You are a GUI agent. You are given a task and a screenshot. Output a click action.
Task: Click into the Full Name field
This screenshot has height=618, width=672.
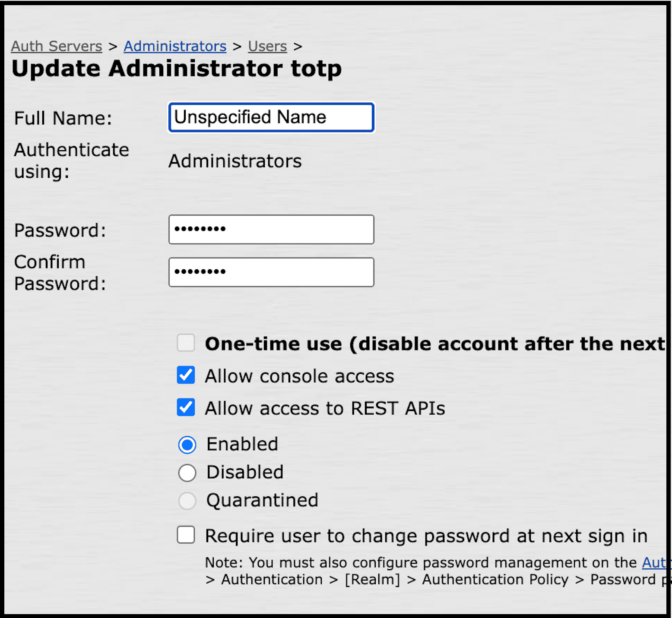pos(271,117)
